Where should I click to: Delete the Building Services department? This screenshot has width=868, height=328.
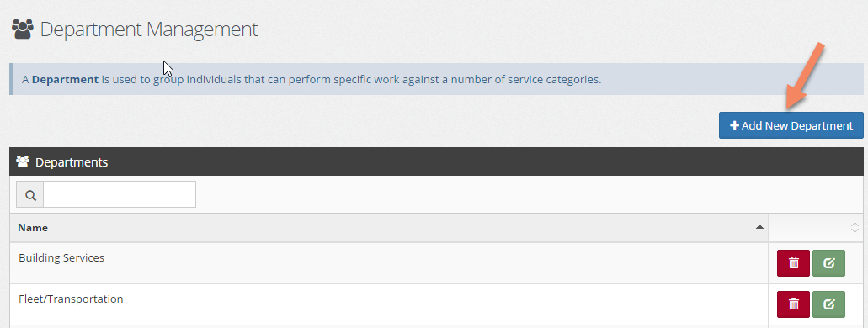point(793,262)
